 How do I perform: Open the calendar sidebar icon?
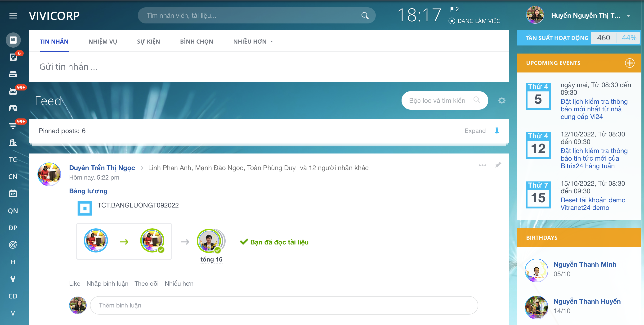(13, 193)
